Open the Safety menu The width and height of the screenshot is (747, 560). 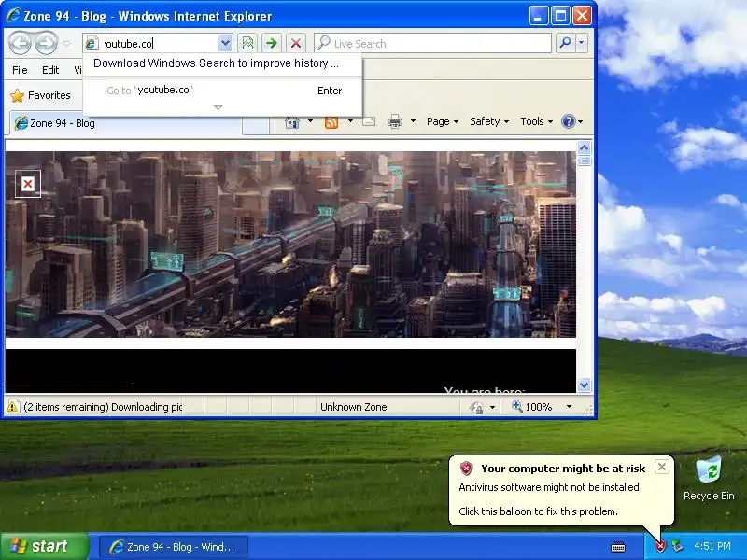click(x=489, y=121)
